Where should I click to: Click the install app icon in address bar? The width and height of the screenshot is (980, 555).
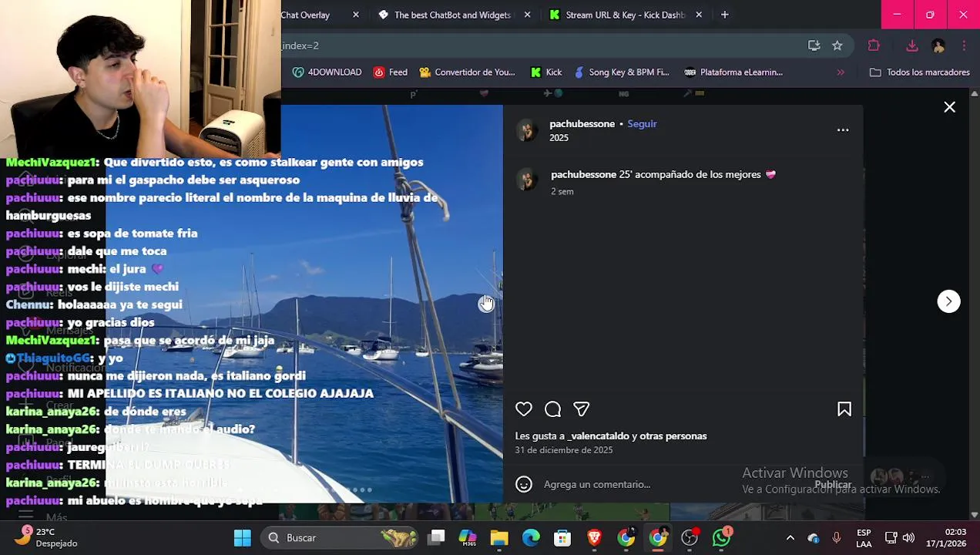[x=814, y=45]
